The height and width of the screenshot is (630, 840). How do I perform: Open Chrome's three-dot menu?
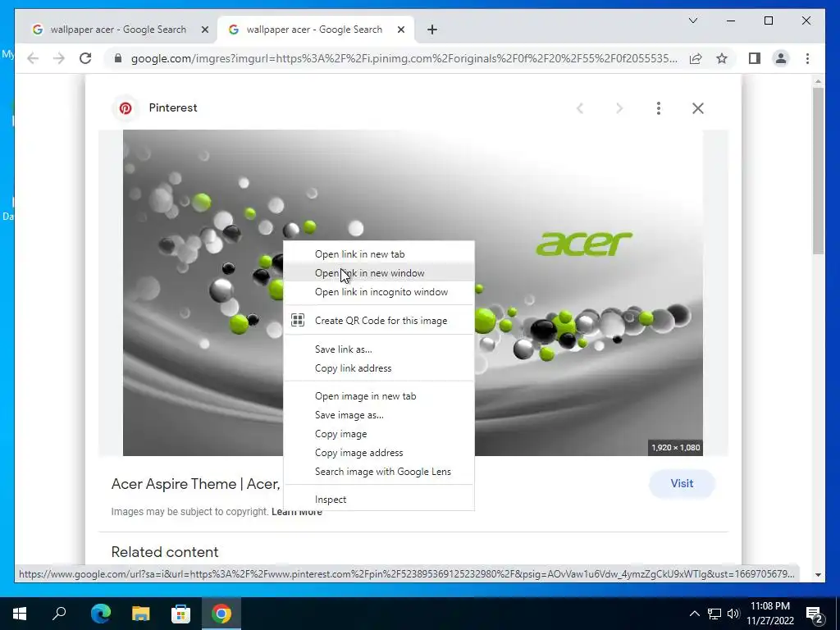pyautogui.click(x=807, y=58)
